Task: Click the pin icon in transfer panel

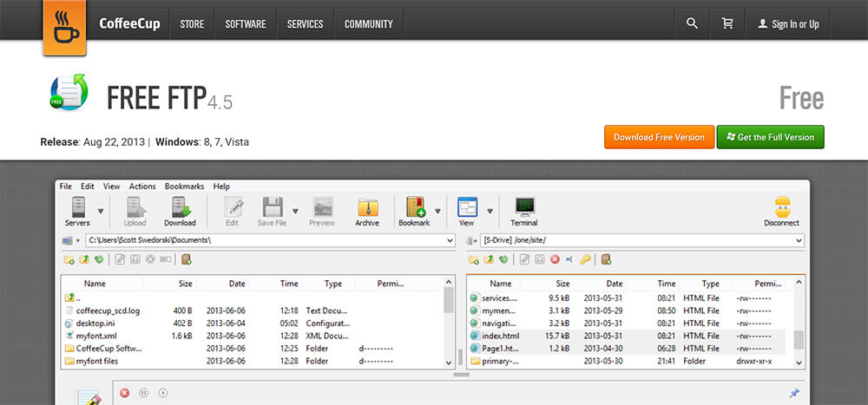Action: point(794,393)
